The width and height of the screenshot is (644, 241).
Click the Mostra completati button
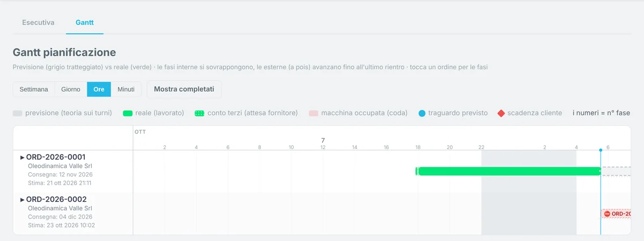[184, 89]
